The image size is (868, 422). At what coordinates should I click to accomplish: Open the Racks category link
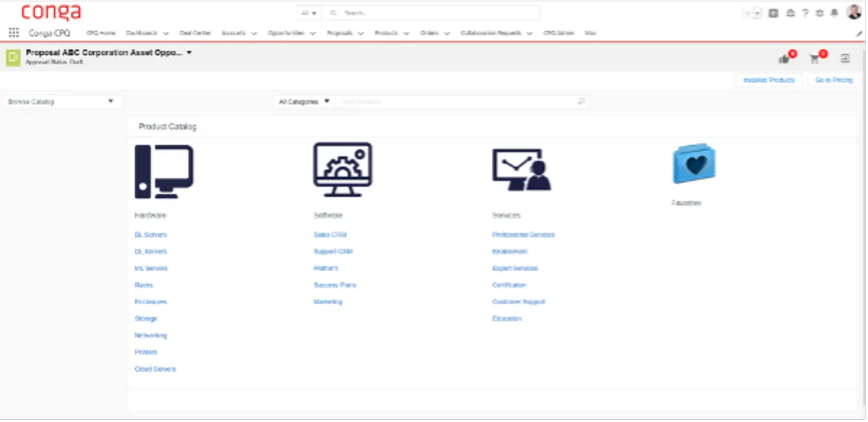(x=143, y=285)
